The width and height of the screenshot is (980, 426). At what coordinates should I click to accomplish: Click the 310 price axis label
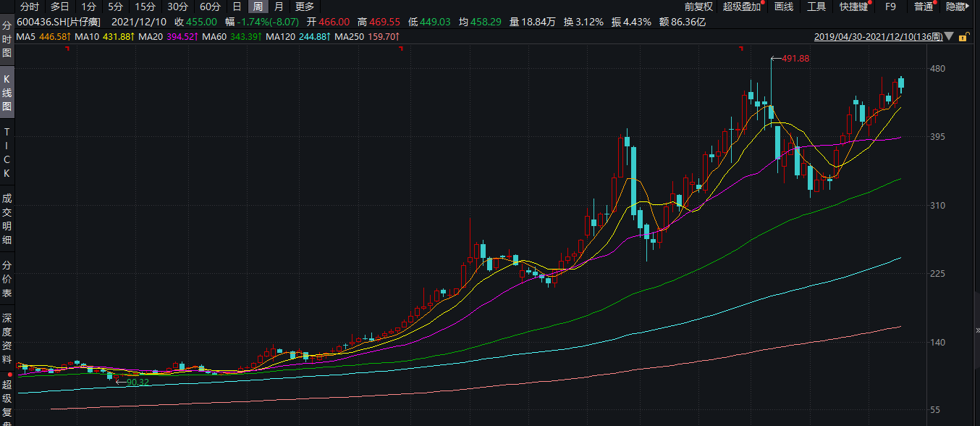pos(938,206)
